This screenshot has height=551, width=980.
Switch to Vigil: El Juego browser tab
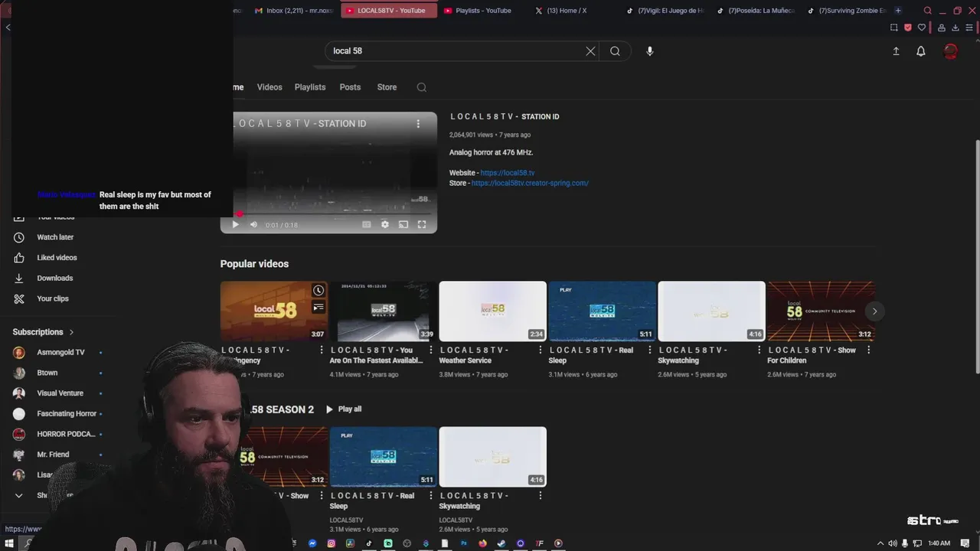665,11
